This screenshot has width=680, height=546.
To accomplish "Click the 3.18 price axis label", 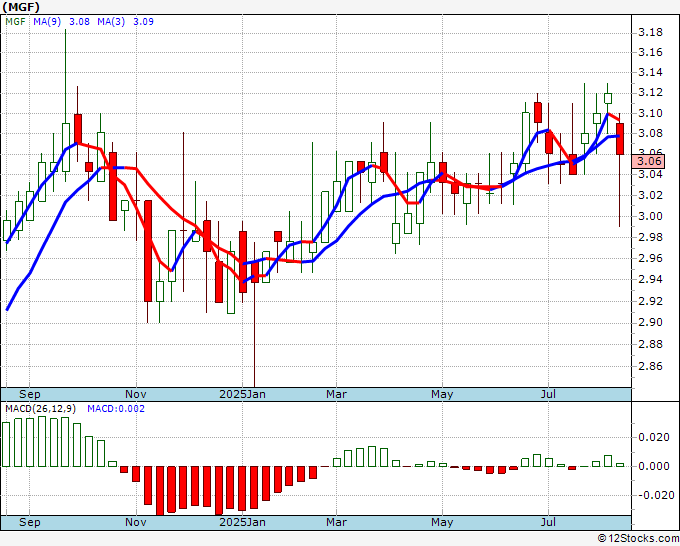I will (651, 33).
